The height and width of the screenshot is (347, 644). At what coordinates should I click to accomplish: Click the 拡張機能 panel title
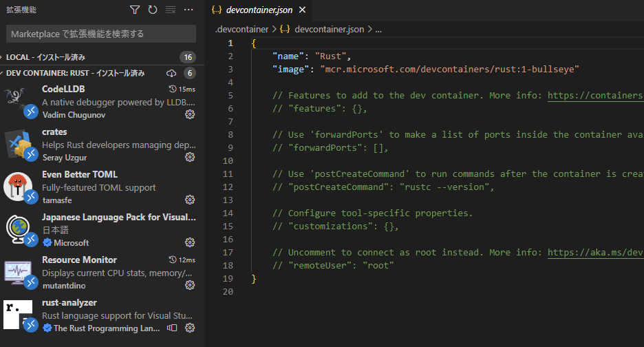[x=21, y=10]
